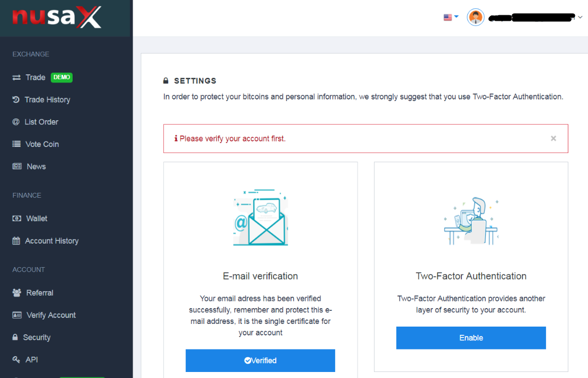Screen dimensions: 588x378
Task: Open the US flag language dropdown
Action: click(451, 17)
